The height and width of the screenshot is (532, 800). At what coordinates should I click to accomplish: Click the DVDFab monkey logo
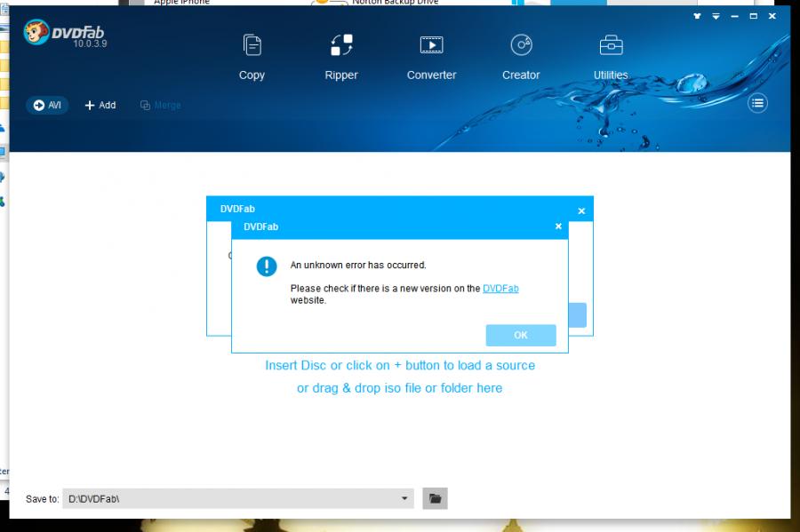click(36, 32)
